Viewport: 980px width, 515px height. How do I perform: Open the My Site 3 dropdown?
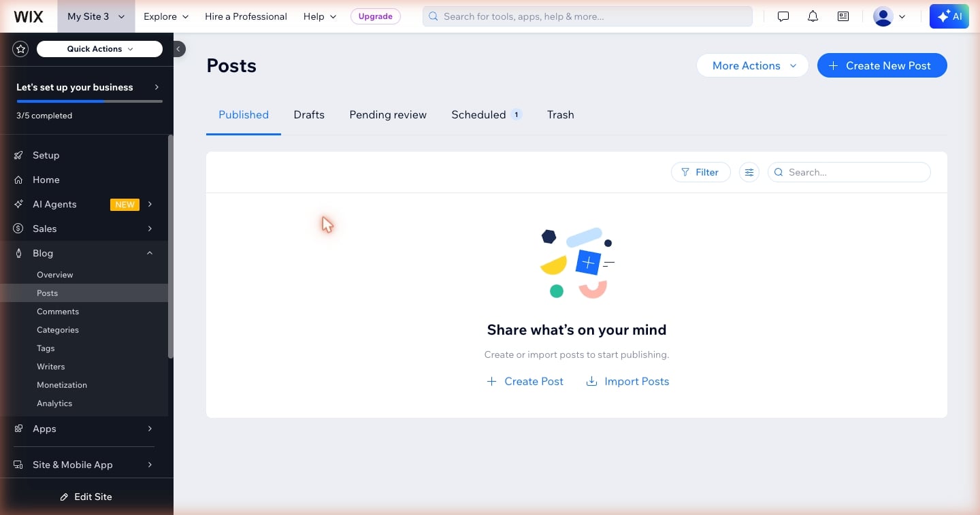tap(96, 16)
